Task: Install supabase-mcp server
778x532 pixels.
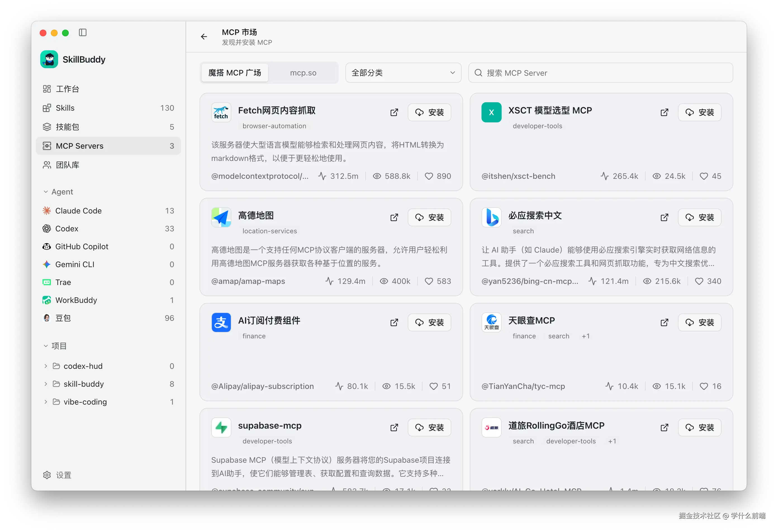Action: click(429, 427)
